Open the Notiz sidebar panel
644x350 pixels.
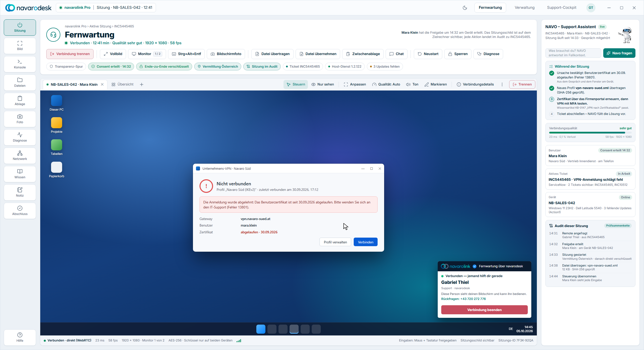[x=20, y=192]
